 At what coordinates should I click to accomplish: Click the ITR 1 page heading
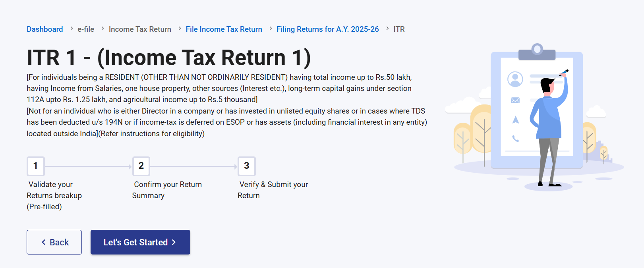pyautogui.click(x=169, y=58)
